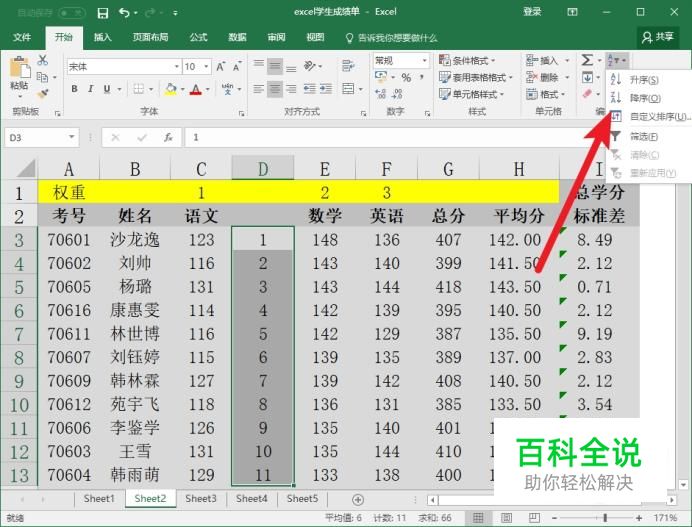
Task: Click the Name Box showing D3
Action: point(41,138)
